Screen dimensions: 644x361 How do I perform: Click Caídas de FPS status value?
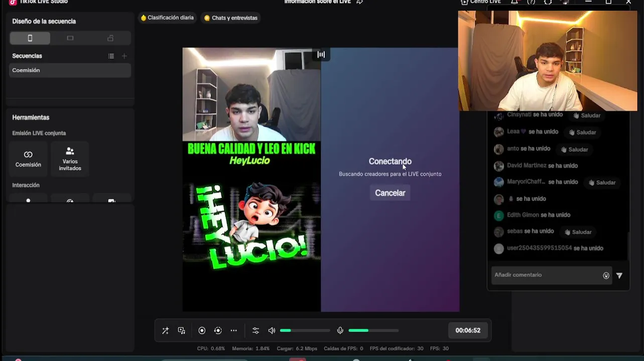pyautogui.click(x=343, y=348)
